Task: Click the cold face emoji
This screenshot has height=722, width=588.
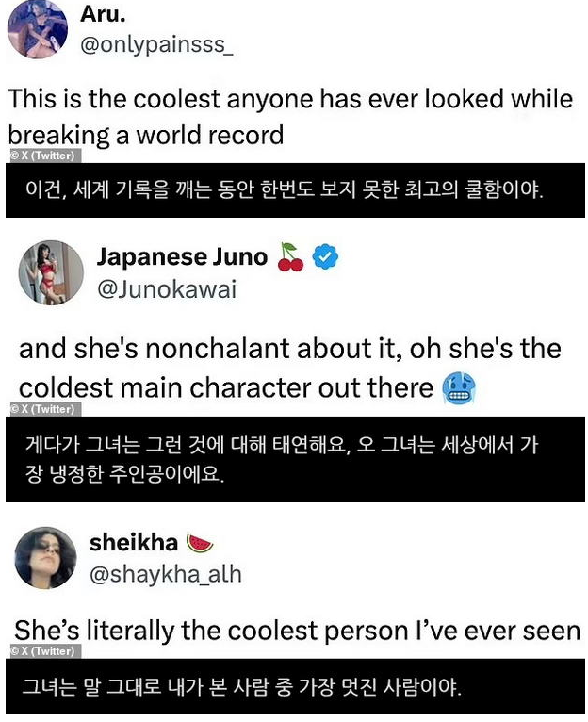Action: (x=458, y=387)
